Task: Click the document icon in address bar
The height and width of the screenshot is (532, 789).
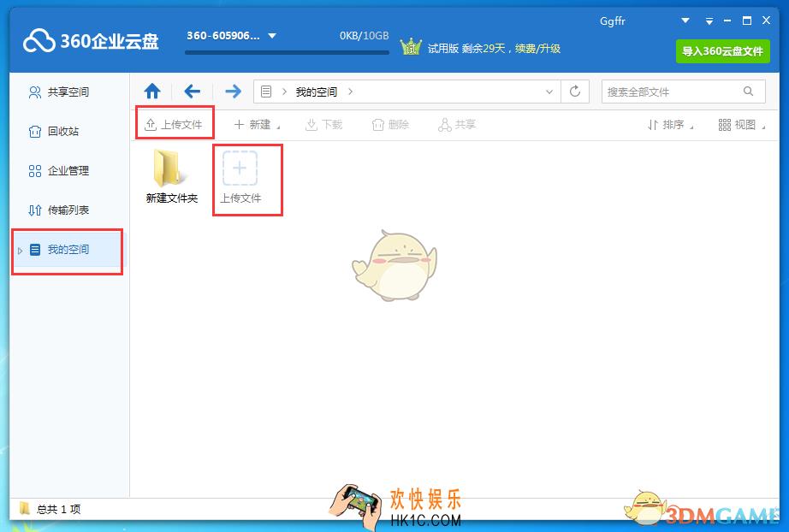Action: 266,92
